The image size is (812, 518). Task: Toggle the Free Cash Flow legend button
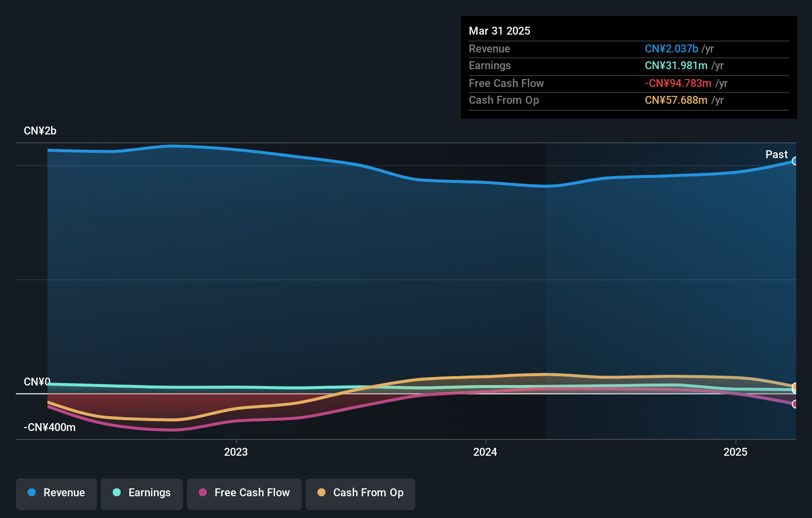(x=244, y=494)
